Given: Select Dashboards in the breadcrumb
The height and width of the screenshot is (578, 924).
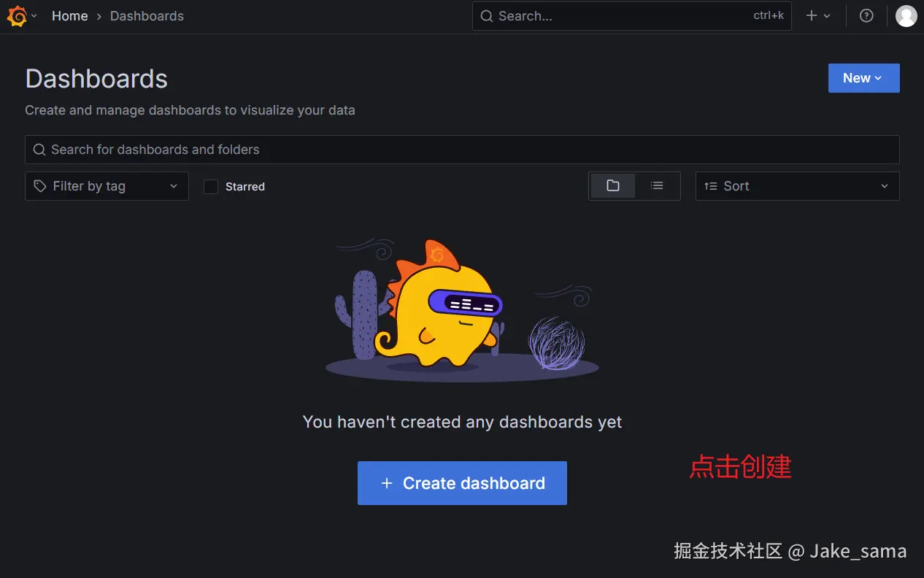Looking at the screenshot, I should point(147,15).
